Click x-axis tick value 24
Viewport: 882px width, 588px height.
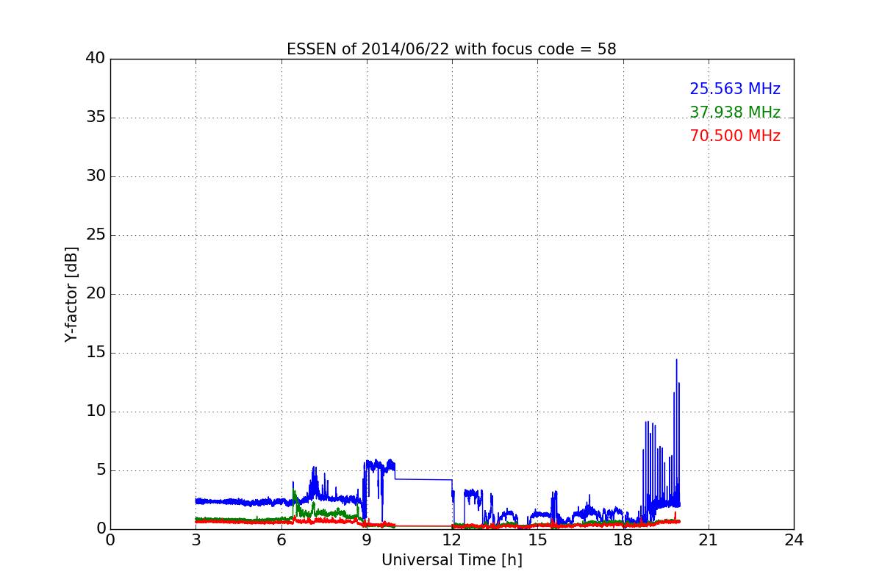coord(794,540)
